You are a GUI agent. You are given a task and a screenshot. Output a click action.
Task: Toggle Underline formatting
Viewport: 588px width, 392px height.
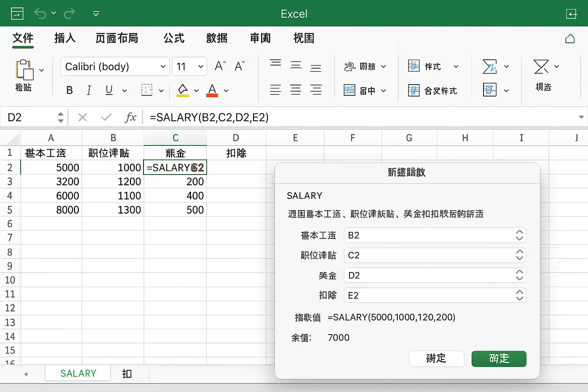109,90
